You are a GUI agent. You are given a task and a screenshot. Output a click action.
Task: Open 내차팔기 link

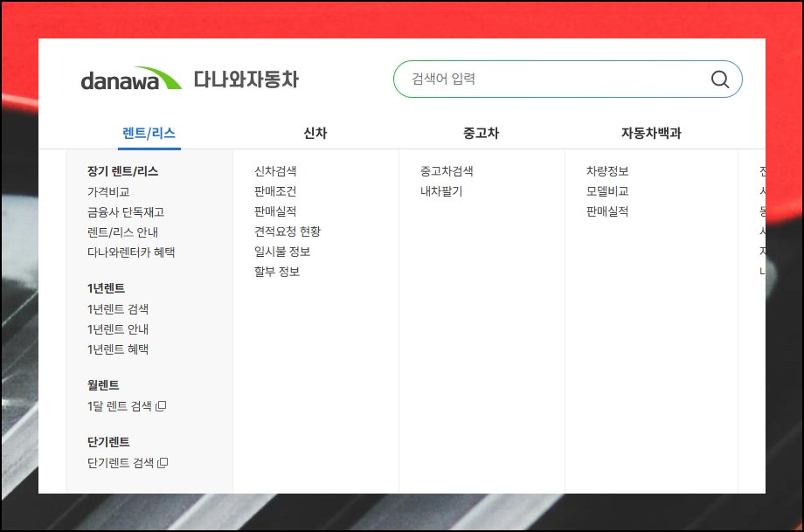pyautogui.click(x=441, y=191)
